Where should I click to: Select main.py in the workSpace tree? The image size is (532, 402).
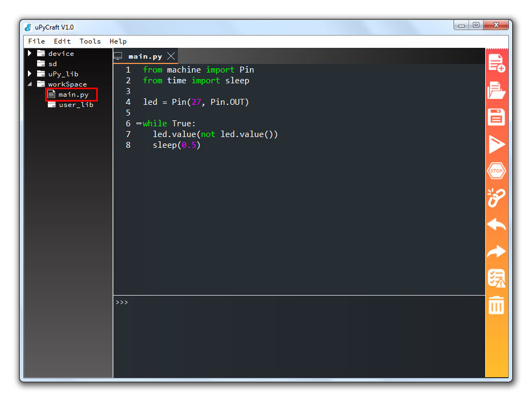pos(73,94)
